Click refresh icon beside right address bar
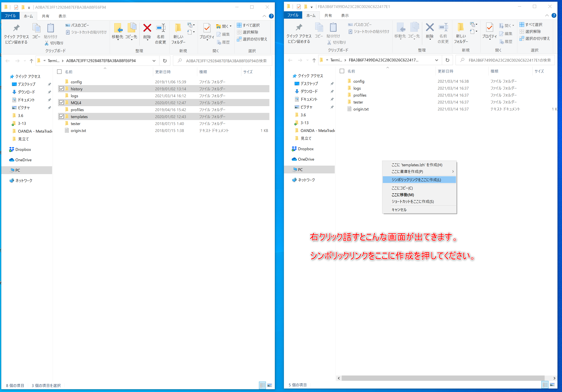562x392 pixels. (448, 60)
